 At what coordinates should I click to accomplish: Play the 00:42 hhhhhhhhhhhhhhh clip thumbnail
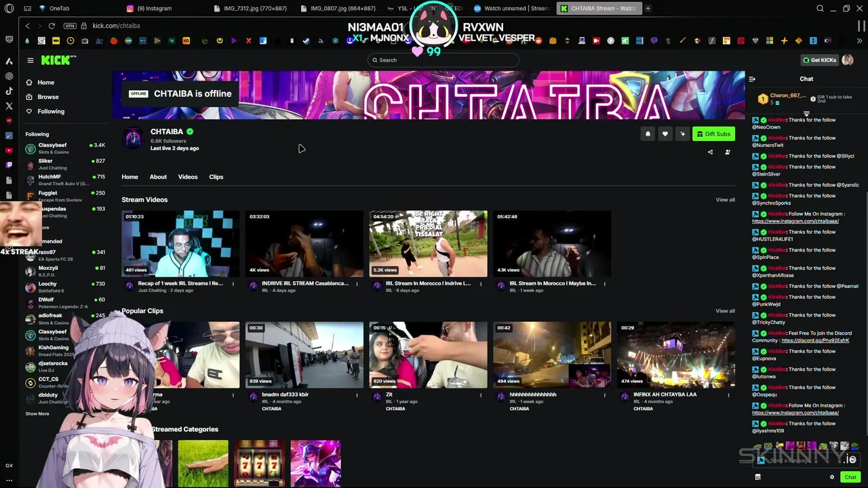(552, 355)
